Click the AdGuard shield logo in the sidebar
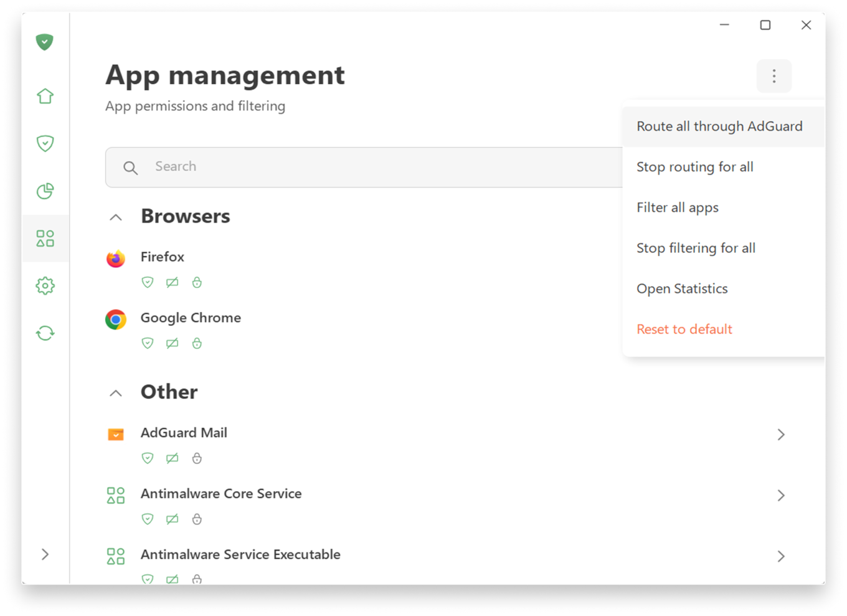 44,42
